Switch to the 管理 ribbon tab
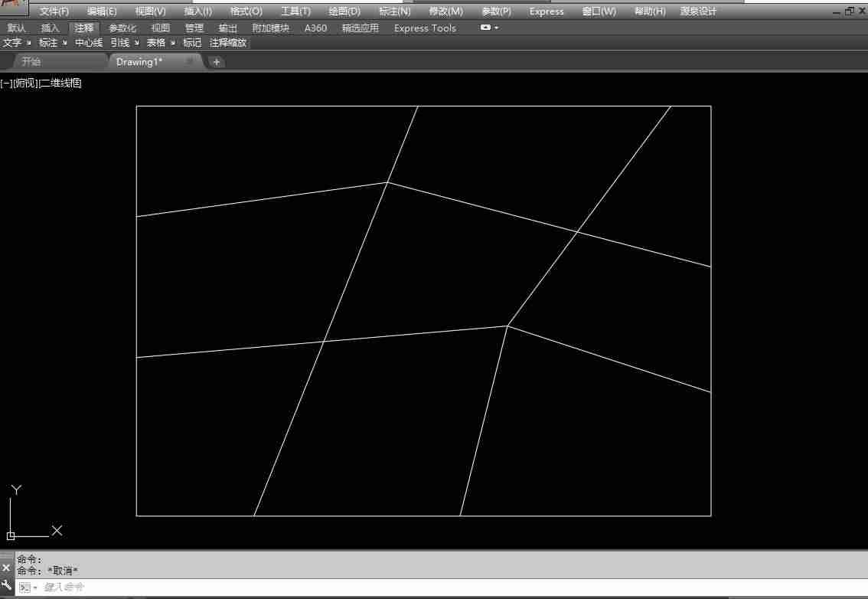Screen dimensions: 868x599 pyautogui.click(x=194, y=28)
